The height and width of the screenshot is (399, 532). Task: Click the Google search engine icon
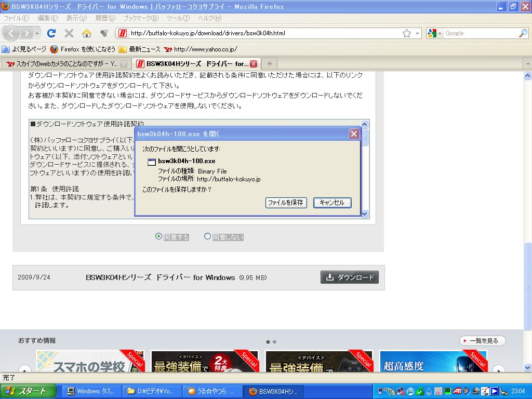click(x=432, y=33)
